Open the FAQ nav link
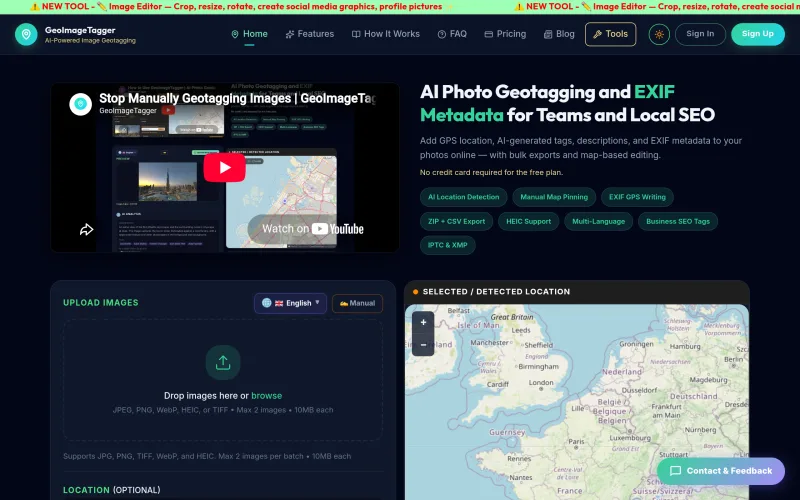This screenshot has height=500, width=800. point(452,34)
